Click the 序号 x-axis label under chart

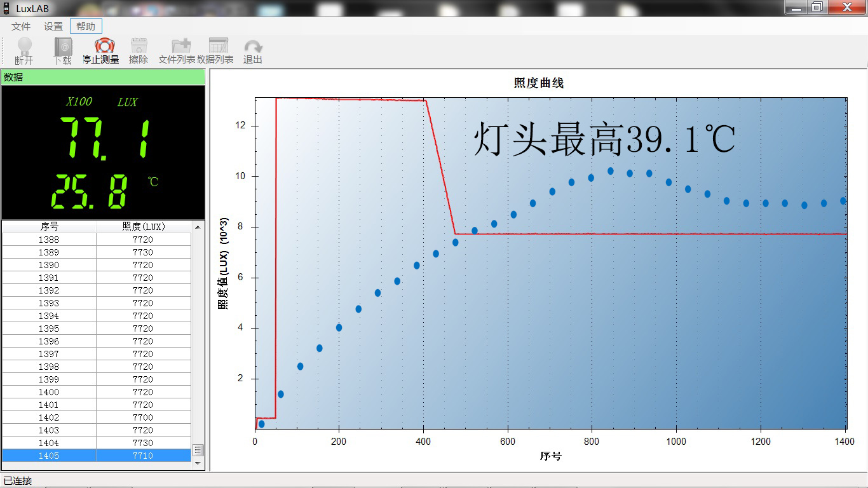point(551,456)
